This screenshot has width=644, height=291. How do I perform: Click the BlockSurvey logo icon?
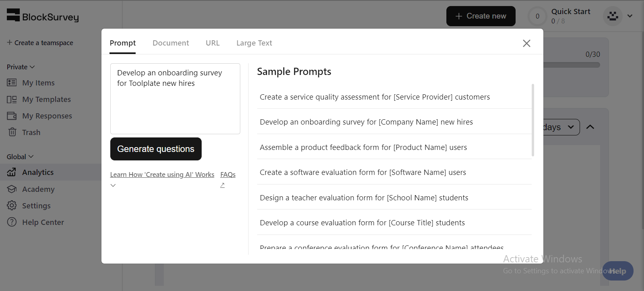[x=13, y=15]
